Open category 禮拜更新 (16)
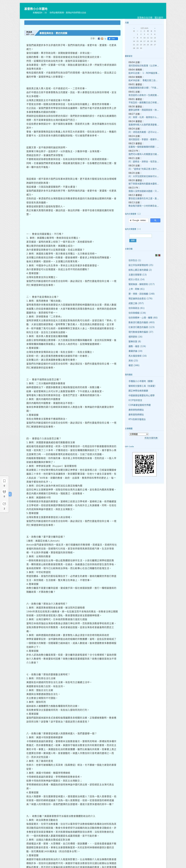The image size is (186, 868). 135,337
